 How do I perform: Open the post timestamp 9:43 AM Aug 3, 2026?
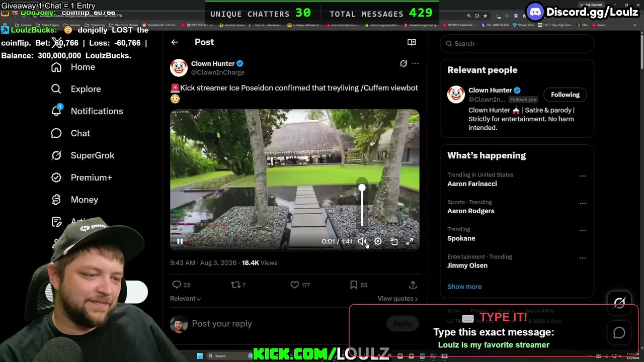point(203,263)
